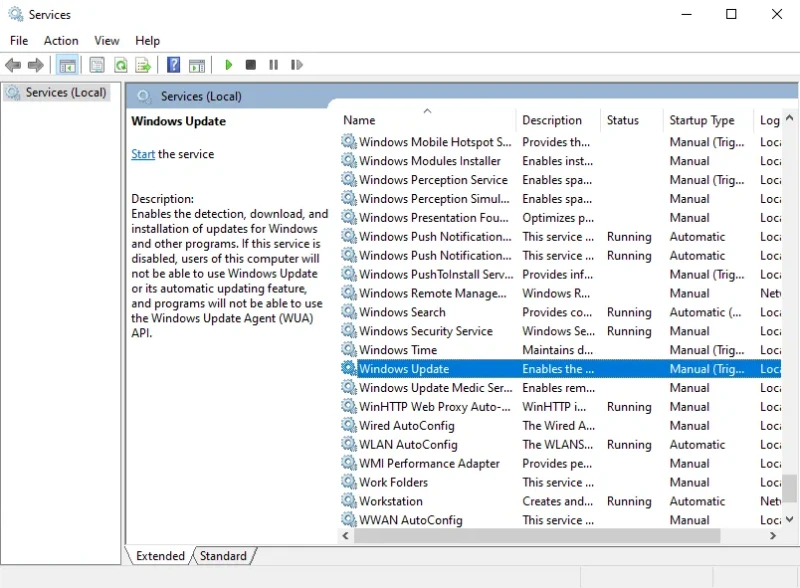Toggle Show/Hide Action Pane icon
Viewport: 800px width, 588px height.
coord(197,65)
